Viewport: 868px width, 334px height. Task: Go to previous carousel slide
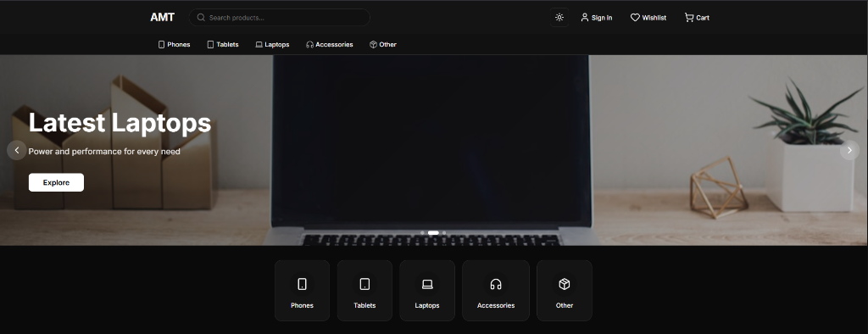point(17,150)
